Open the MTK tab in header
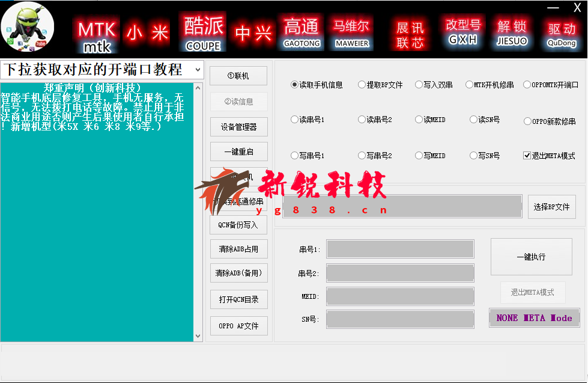The height and width of the screenshot is (383, 588). (x=96, y=35)
